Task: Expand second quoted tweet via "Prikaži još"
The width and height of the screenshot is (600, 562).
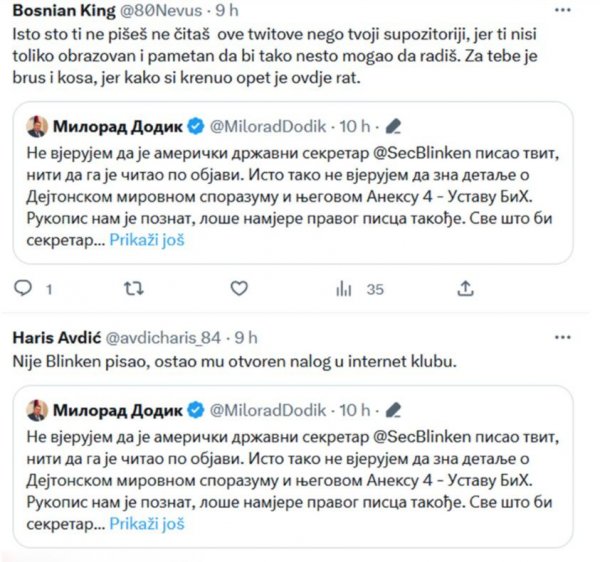Action: click(x=147, y=523)
